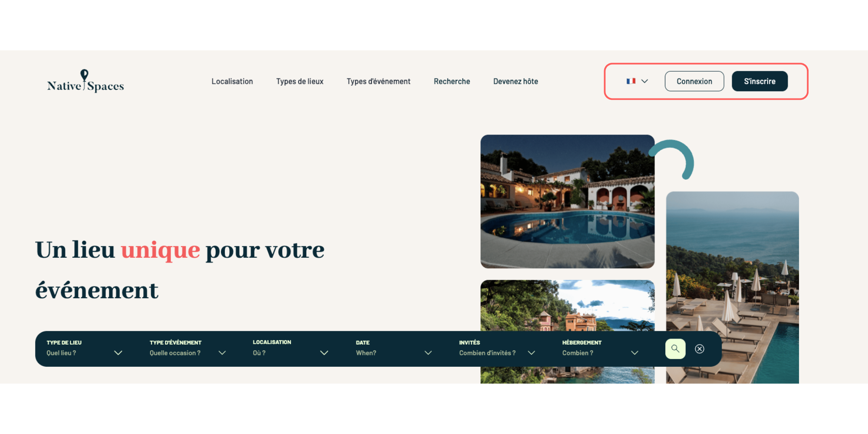
Task: Click the S'inscrire button
Action: (x=760, y=81)
